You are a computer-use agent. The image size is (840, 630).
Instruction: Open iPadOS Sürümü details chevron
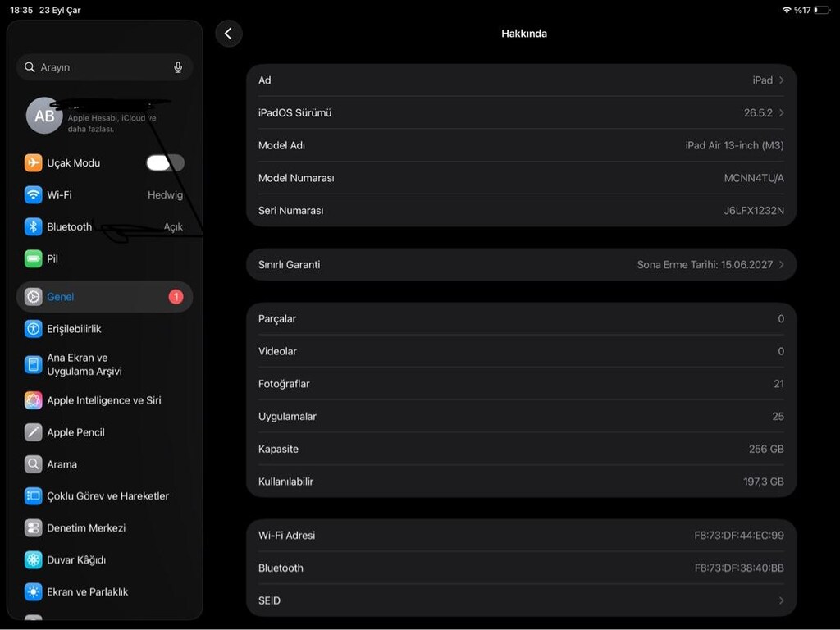click(x=782, y=113)
